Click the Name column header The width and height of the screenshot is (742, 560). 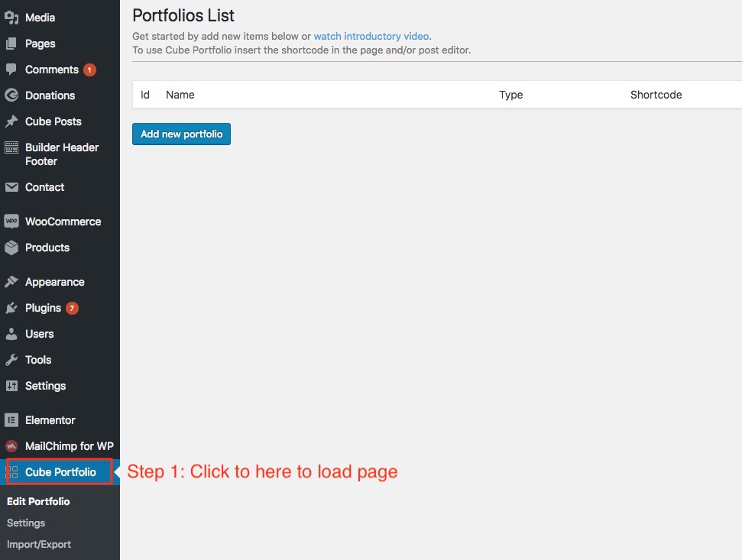click(x=180, y=95)
